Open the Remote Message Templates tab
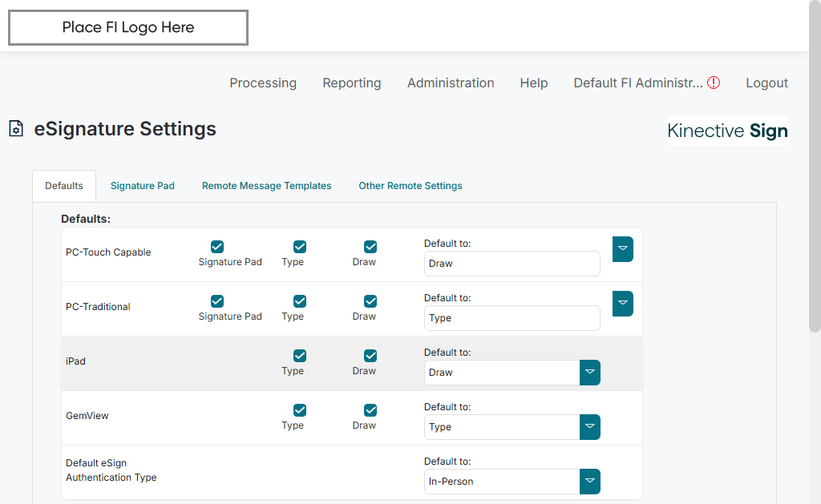 (x=266, y=186)
